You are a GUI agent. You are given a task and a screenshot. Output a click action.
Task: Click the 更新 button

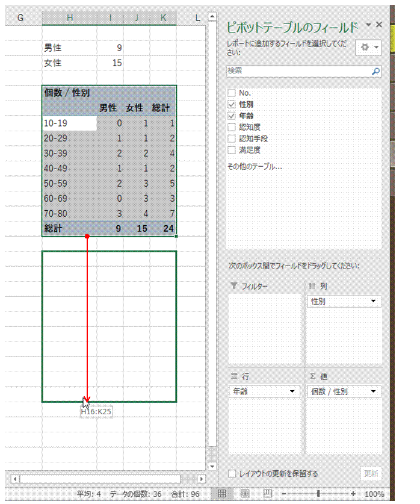[x=371, y=473]
